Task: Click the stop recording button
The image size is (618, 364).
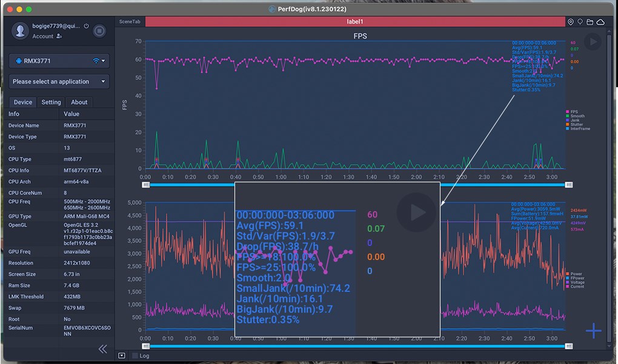Action: click(99, 31)
